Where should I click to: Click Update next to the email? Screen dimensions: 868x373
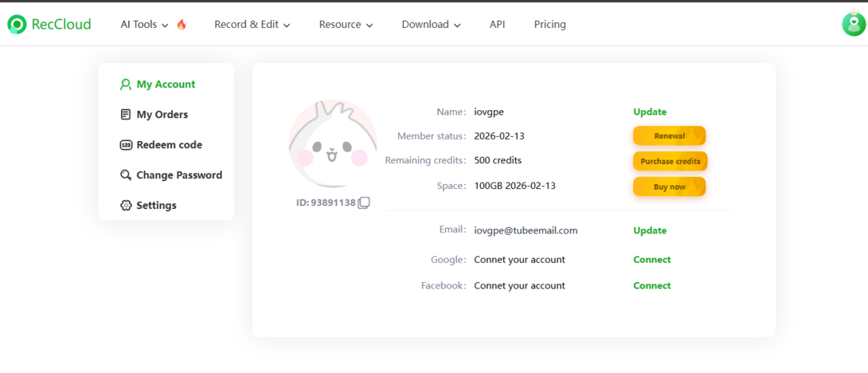(650, 230)
